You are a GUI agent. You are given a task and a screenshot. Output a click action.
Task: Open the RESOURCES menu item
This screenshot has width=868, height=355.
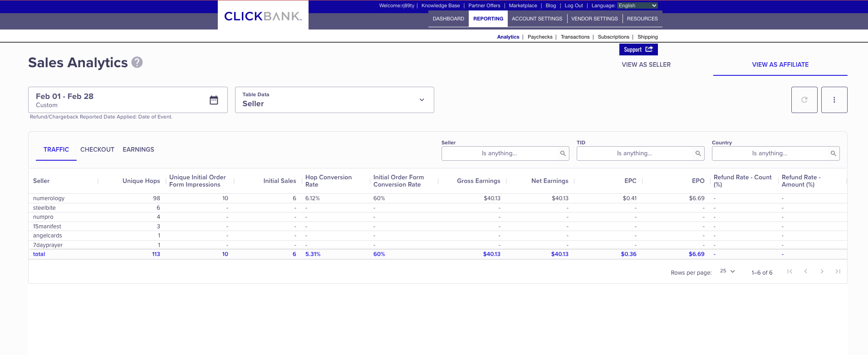642,19
